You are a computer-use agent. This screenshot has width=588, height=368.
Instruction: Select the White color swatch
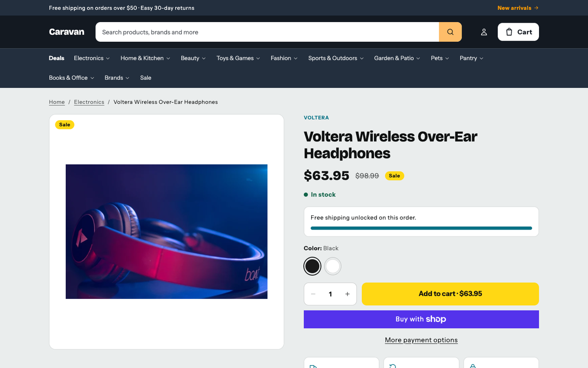coord(333,266)
